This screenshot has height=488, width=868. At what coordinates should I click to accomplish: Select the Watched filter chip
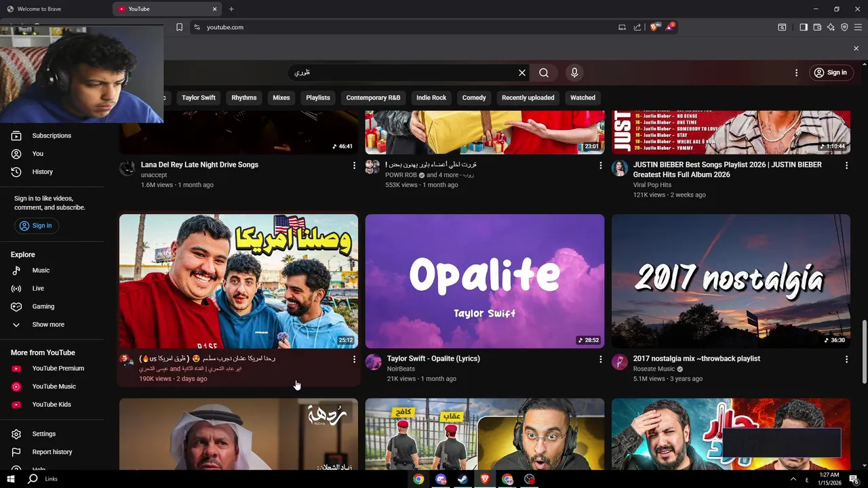tap(583, 98)
